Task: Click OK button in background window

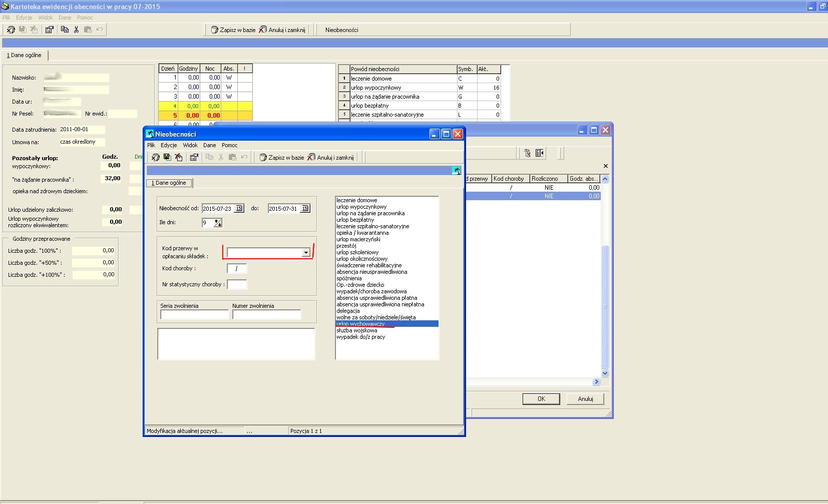Action: tap(541, 399)
